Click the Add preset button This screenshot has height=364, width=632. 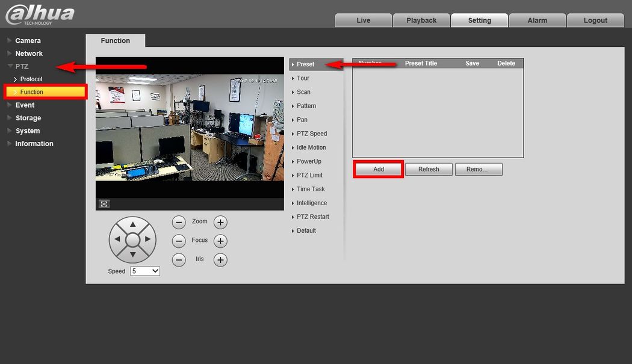pyautogui.click(x=379, y=169)
